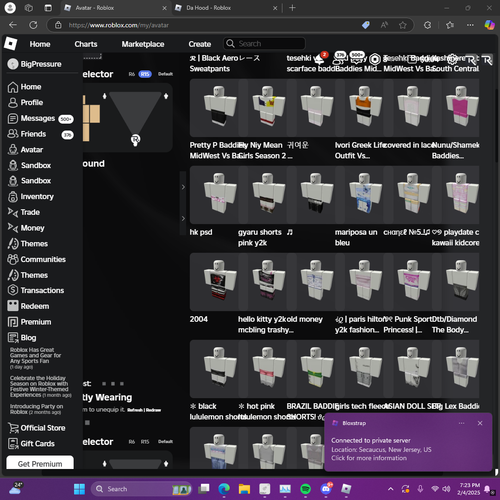This screenshot has height=500, width=500.
Task: Click the BigPressure username in sidebar
Action: [x=41, y=64]
